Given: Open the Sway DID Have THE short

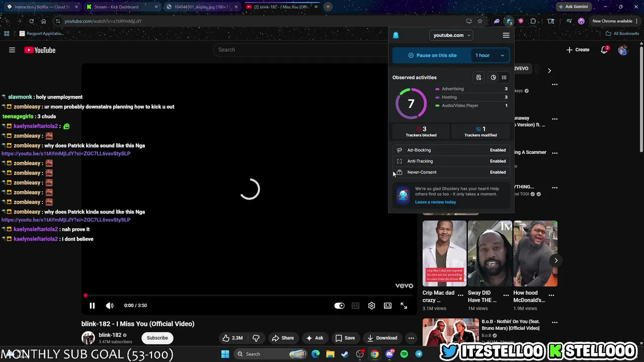Looking at the screenshot, I should coord(490,253).
